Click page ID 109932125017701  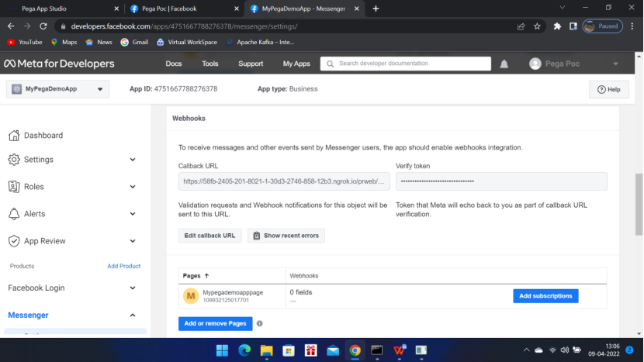[226, 301]
